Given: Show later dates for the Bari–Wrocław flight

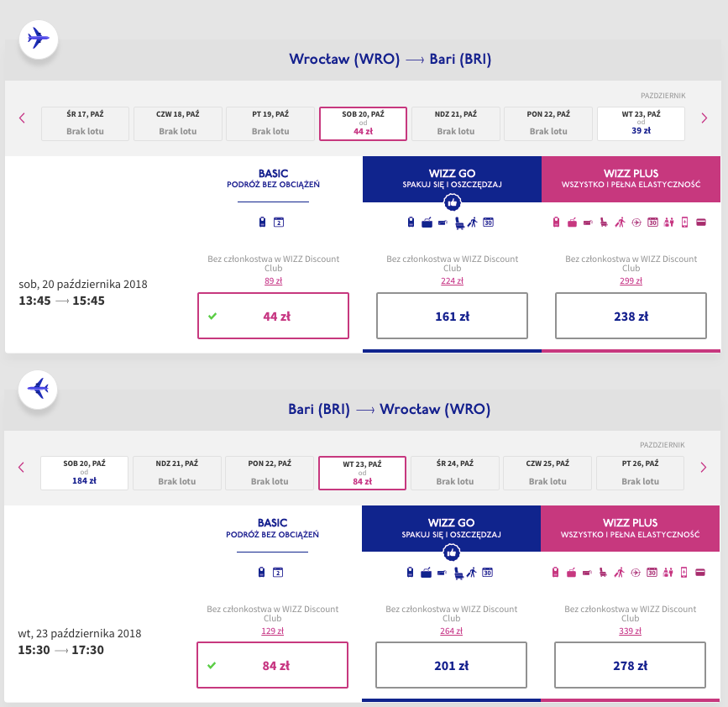Looking at the screenshot, I should click(x=704, y=467).
